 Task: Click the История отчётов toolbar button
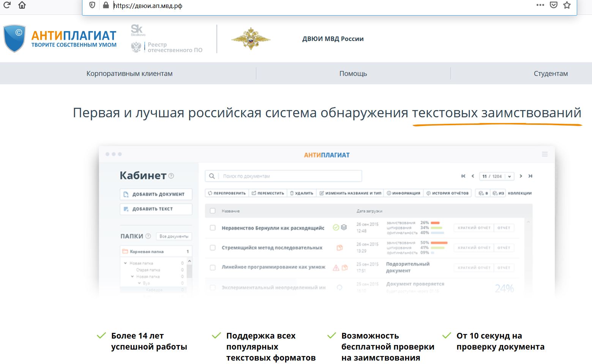[447, 193]
